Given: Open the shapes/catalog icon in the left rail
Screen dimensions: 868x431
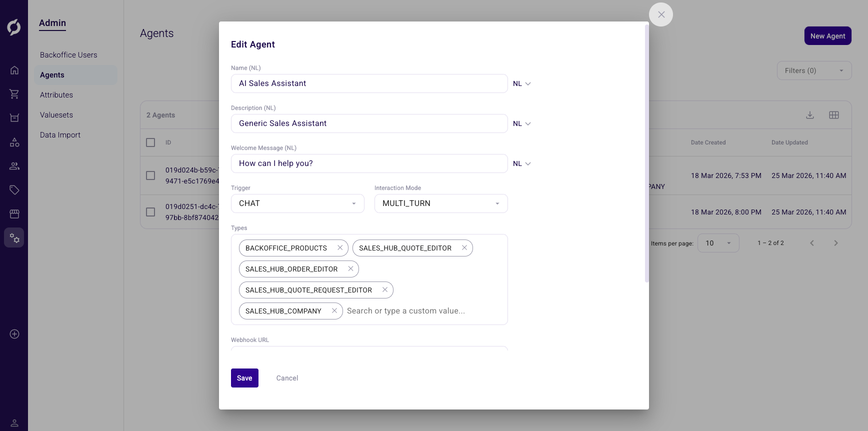Looking at the screenshot, I should tap(14, 142).
